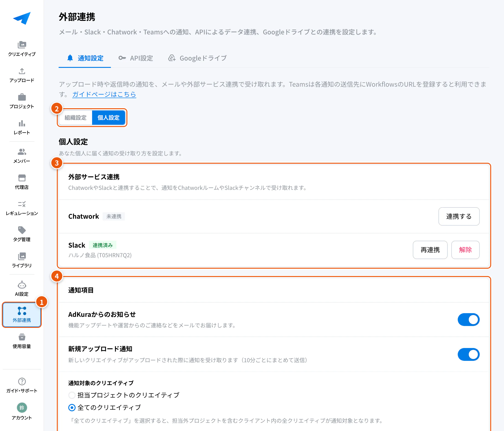Screen dimensions: 504x431
Task: Open クリエイティブ in the sidebar
Action: pyautogui.click(x=22, y=49)
